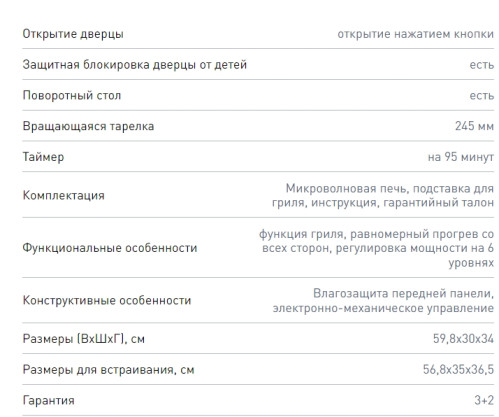Image resolution: width=499 pixels, height=417 pixels.
Task: Click the '56,8x35x36,5' built-in dimensions value
Action: click(458, 369)
